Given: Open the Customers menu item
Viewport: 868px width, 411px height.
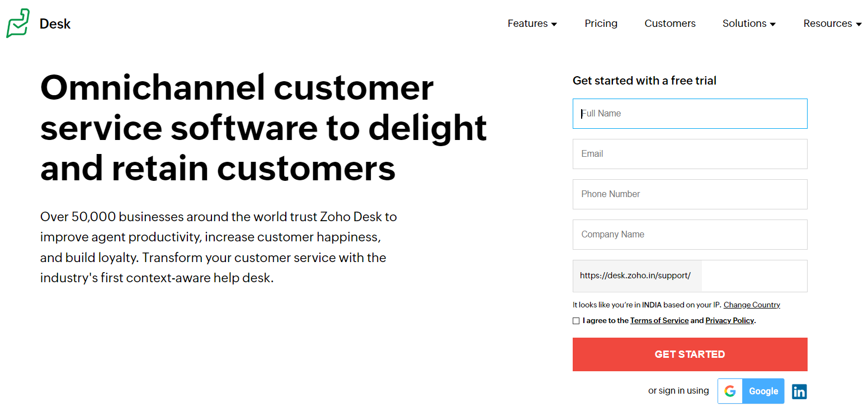Looking at the screenshot, I should (x=670, y=24).
